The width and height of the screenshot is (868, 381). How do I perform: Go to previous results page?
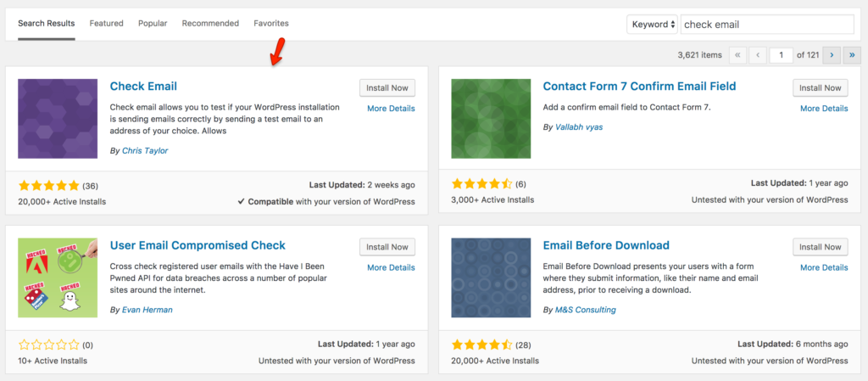point(757,55)
